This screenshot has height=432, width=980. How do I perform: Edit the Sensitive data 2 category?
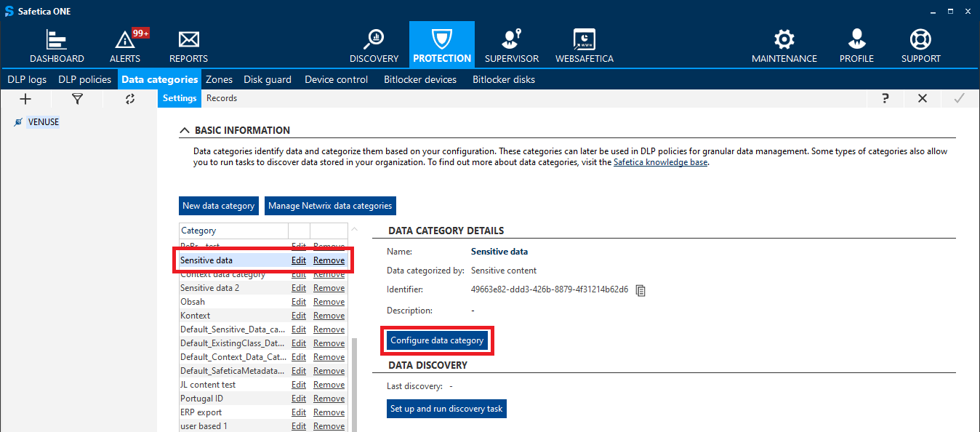click(299, 288)
